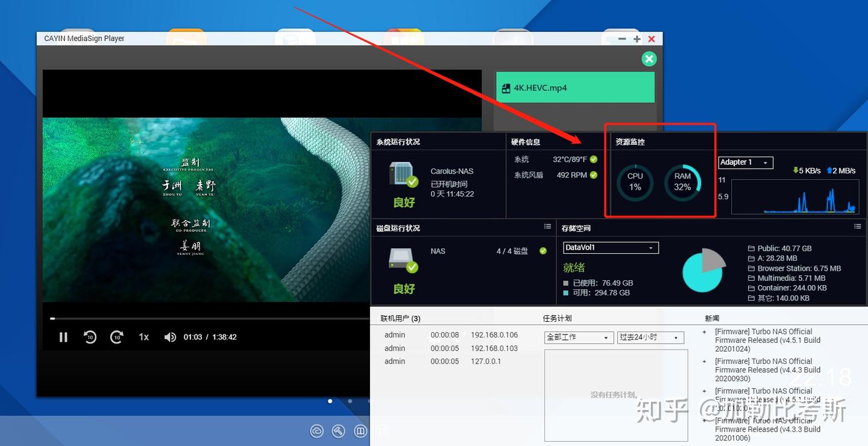Click the hammer tool icon at desktop bottom

tap(338, 431)
